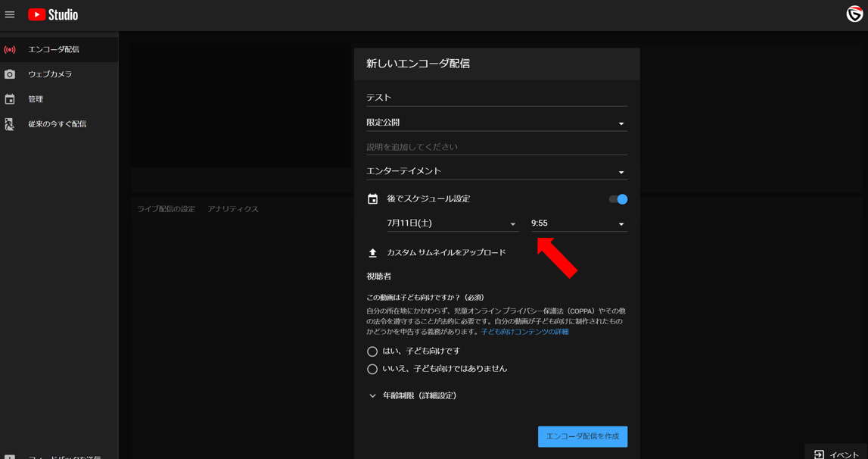The width and height of the screenshot is (868, 459).
Task: Click the 従来の今すぐ配信 icon
Action: coord(10,124)
